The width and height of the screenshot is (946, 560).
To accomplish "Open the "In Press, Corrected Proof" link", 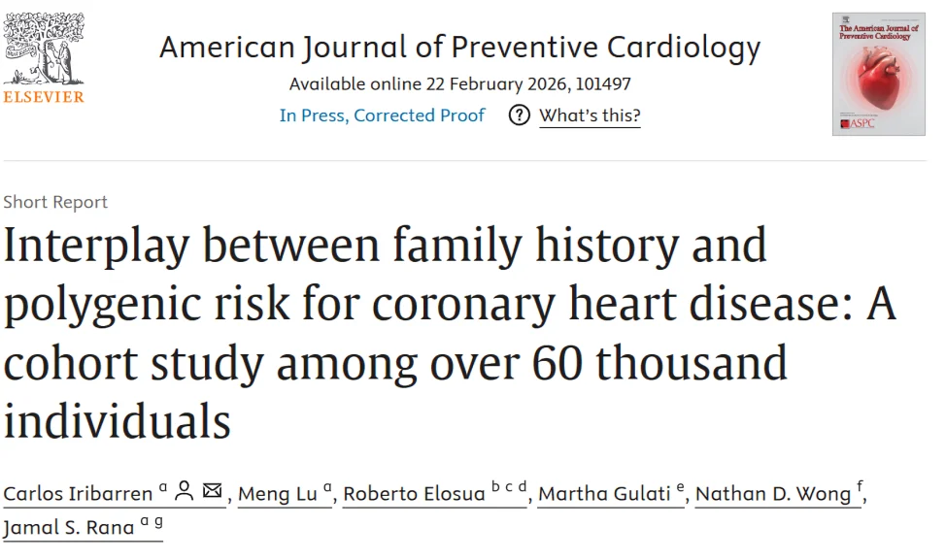I will tap(381, 115).
